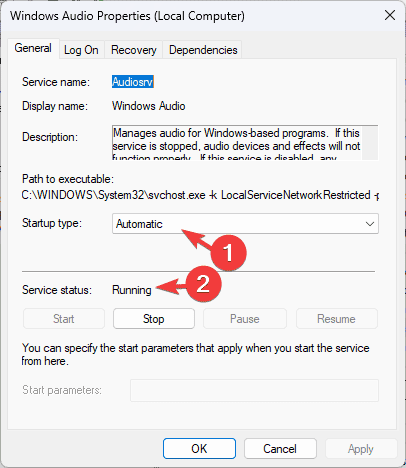Click the Path to executable text
406x468 pixels.
[x=200, y=195]
